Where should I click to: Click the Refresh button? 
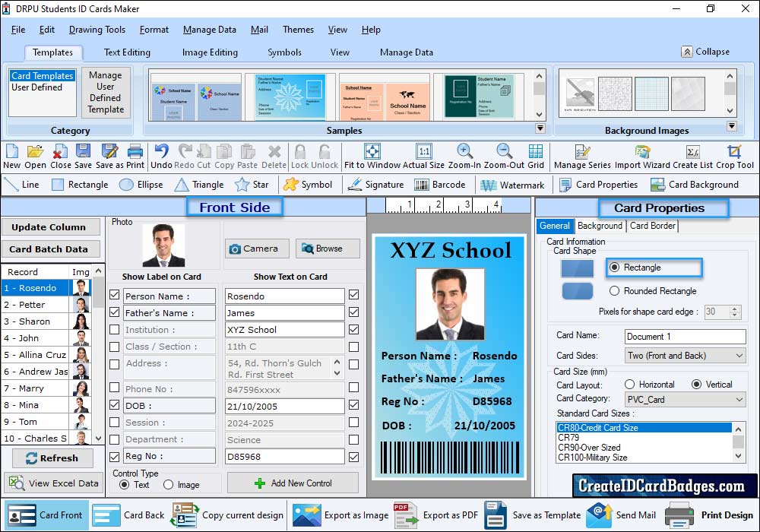53,458
